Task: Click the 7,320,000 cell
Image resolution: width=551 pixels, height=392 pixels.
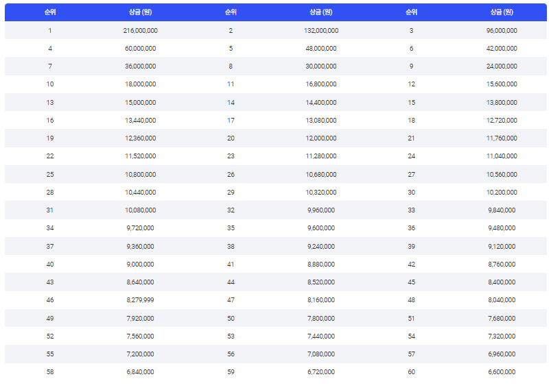Action: pos(502,336)
